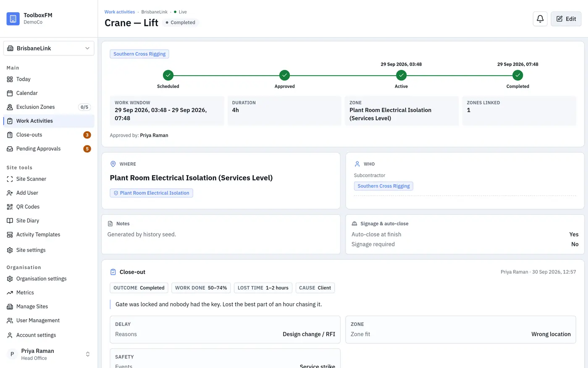The image size is (588, 368).
Task: Expand the BrisbaneLink site dropdown
Action: tap(49, 48)
